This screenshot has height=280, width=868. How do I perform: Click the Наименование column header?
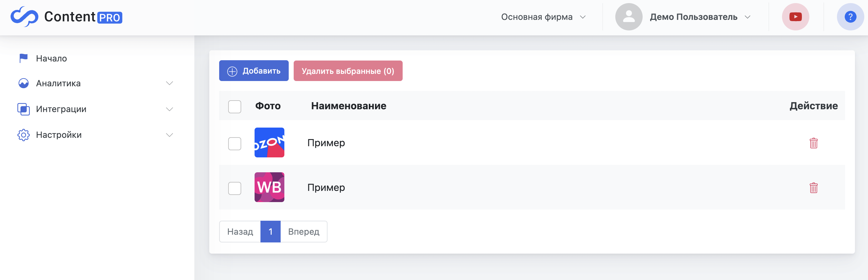click(348, 106)
